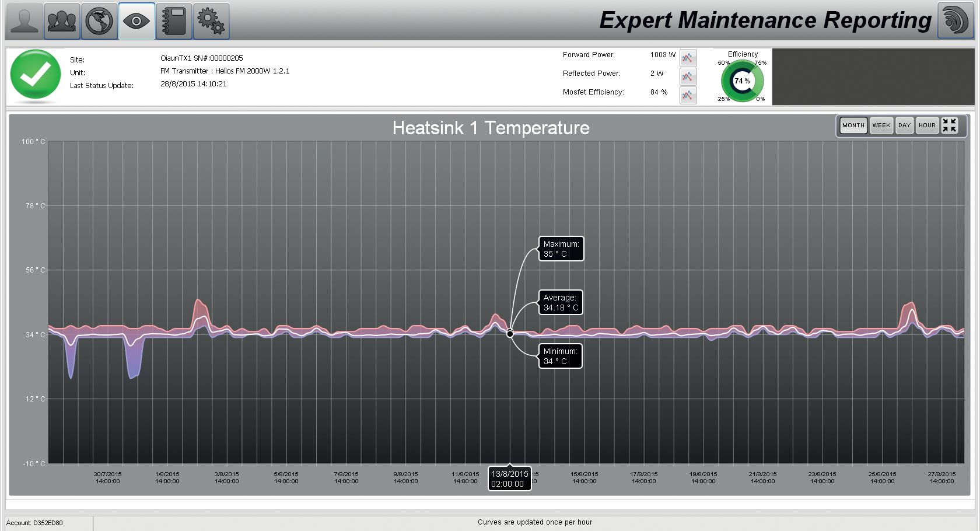
Task: Open the notebook logbook icon
Action: [174, 21]
